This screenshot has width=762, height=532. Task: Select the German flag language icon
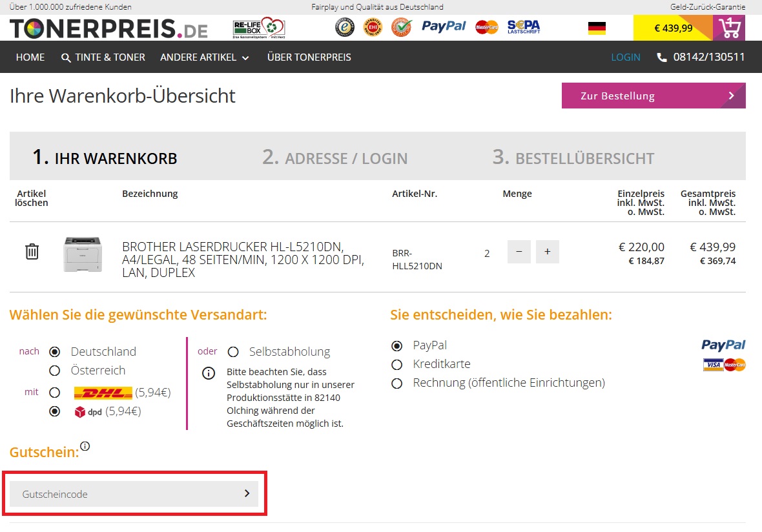click(597, 28)
